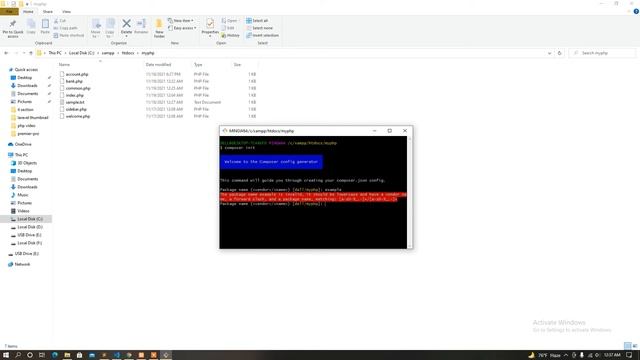This screenshot has width=640, height=360.
Task: Open Visual Studio Code from taskbar
Action: pos(117,355)
